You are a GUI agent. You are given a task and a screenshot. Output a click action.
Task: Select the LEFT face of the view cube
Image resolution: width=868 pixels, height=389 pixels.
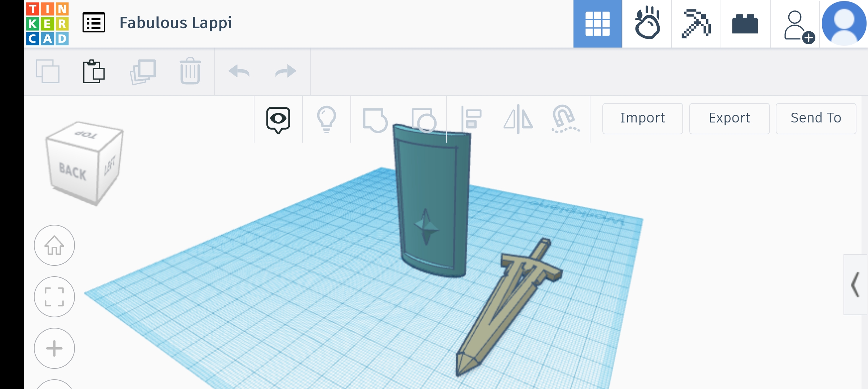110,166
